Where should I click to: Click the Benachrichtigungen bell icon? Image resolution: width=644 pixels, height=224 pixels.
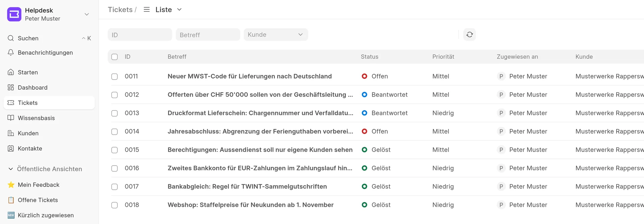pos(11,52)
